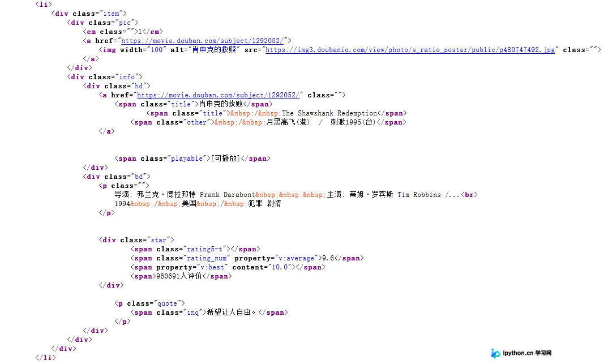Click the text 960691人评价
This screenshot has width=608, height=364.
[179, 276]
